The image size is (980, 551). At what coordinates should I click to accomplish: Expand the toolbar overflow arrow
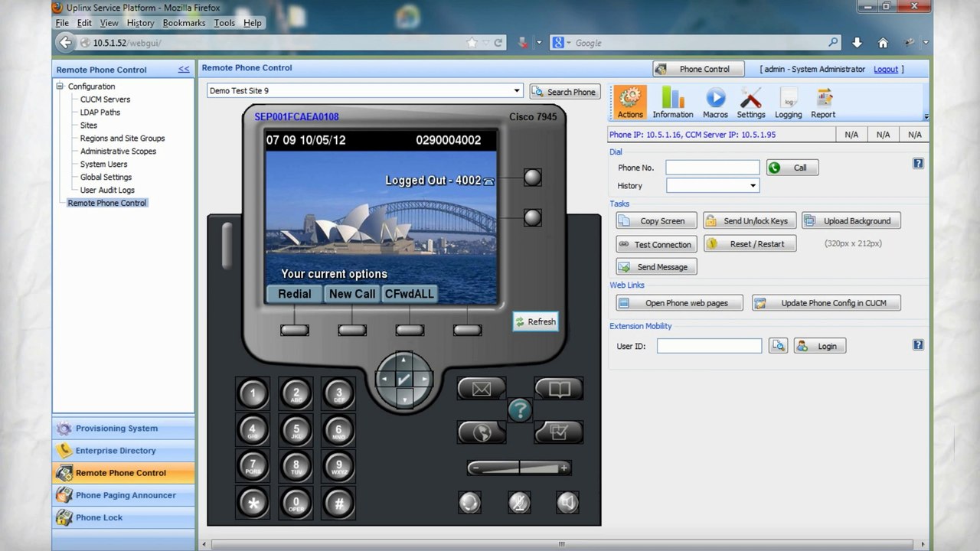point(926,116)
